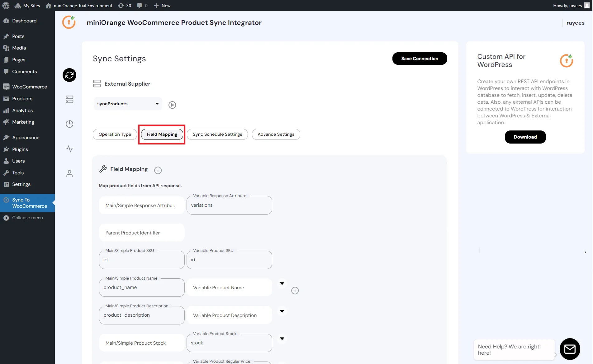Click the Save Connection button
Screen dimensions: 593x364
[x=420, y=59]
